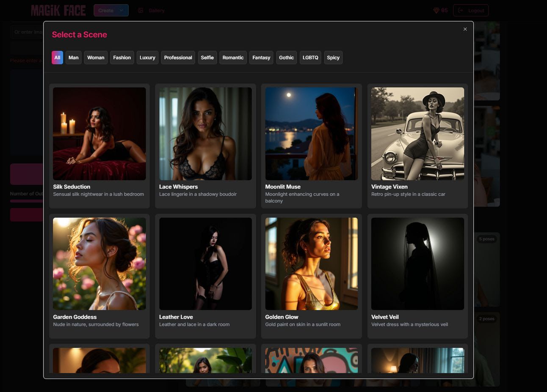
Task: Open the Golden Glow scene image
Action: click(x=312, y=264)
